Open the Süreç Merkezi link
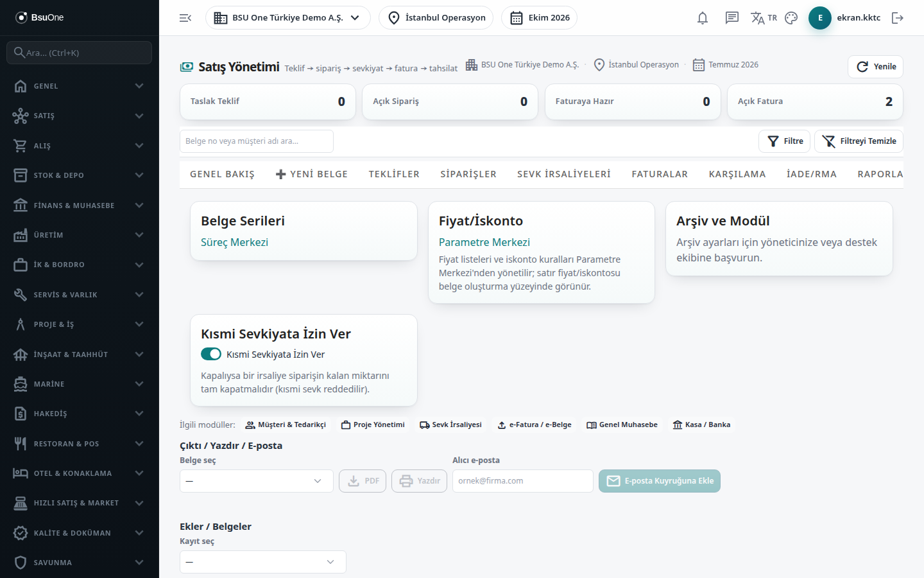The height and width of the screenshot is (578, 924). coord(234,242)
